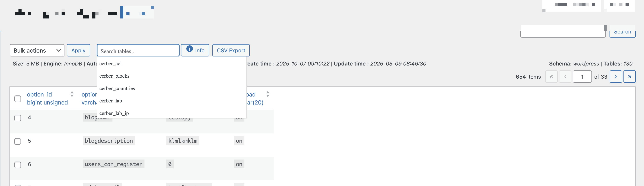Image resolution: width=644 pixels, height=186 pixels.
Task: Open the Bulk actions dropdown
Action: click(x=37, y=50)
